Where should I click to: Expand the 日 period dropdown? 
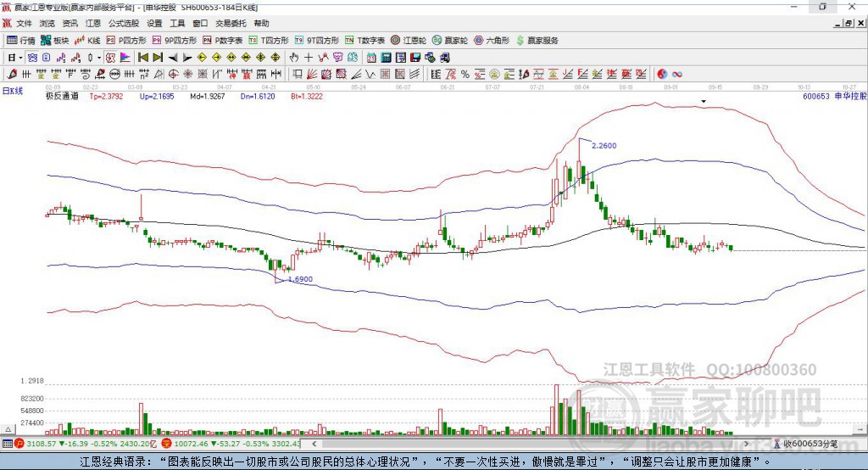20,58
